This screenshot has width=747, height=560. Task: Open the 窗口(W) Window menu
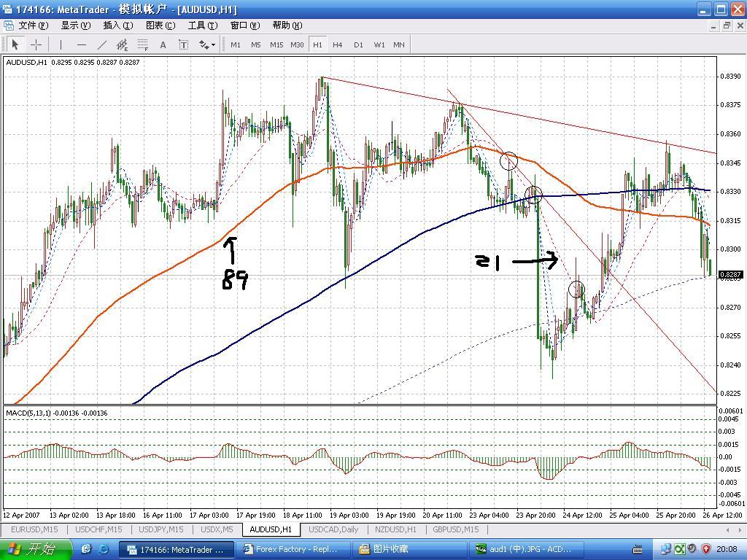point(245,26)
